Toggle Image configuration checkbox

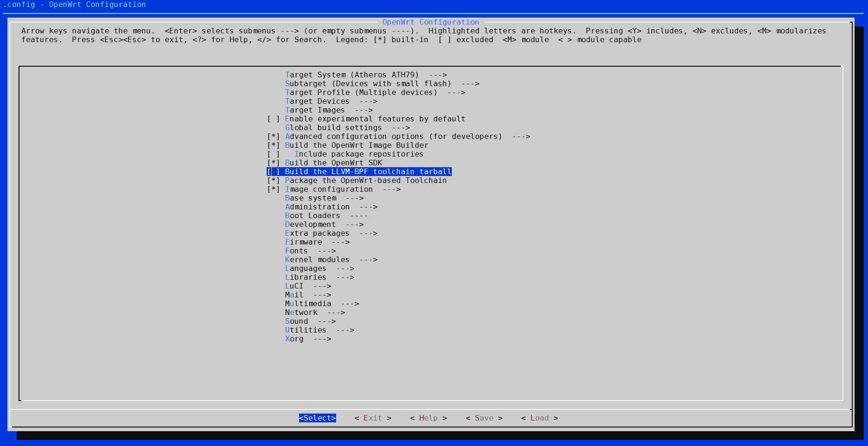(x=273, y=189)
